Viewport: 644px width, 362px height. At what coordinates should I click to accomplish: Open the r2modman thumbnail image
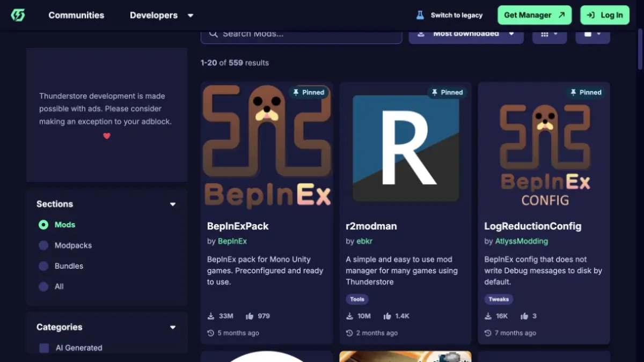tap(406, 148)
